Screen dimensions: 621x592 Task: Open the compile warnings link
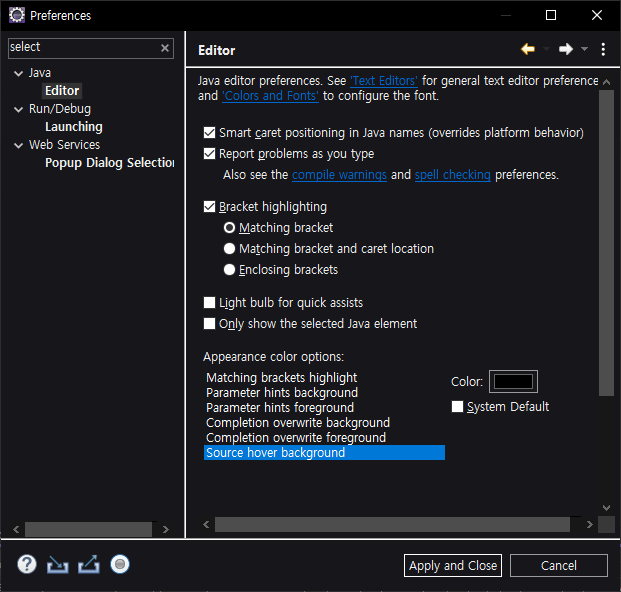(x=339, y=175)
